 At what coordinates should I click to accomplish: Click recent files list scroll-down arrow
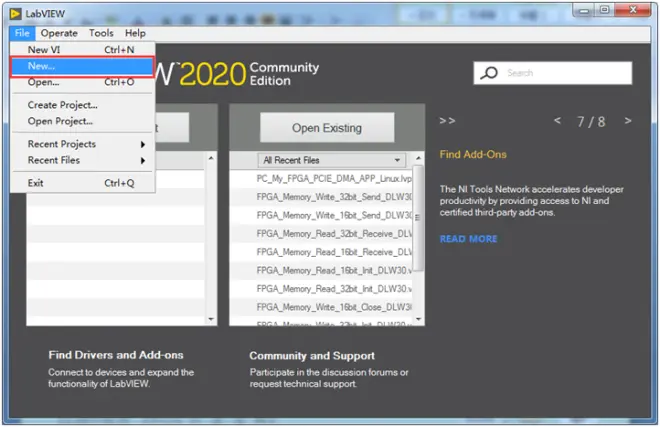pyautogui.click(x=418, y=319)
